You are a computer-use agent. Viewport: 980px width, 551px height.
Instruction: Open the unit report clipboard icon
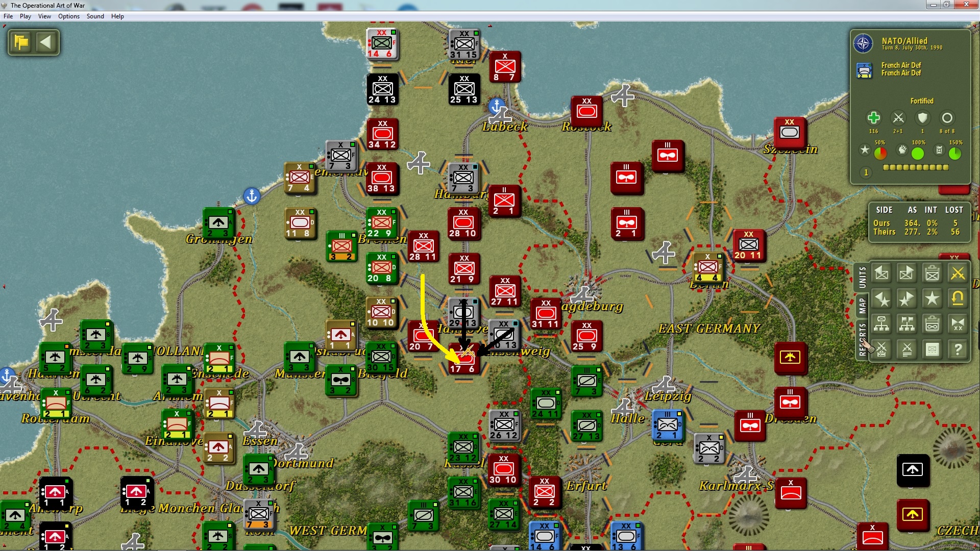pyautogui.click(x=933, y=273)
